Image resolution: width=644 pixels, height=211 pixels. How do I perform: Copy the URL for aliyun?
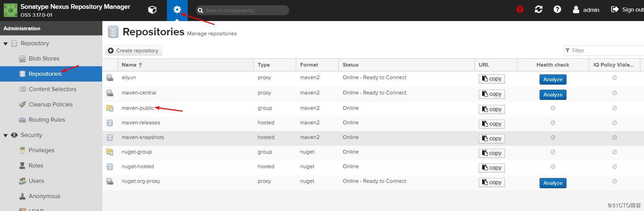pos(492,79)
